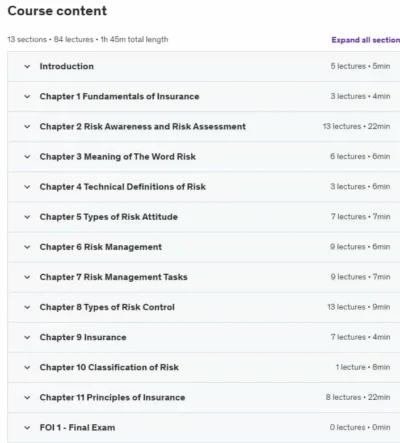Click chevron beside Chapter 3 Meaning of The Word Risk

pos(27,157)
